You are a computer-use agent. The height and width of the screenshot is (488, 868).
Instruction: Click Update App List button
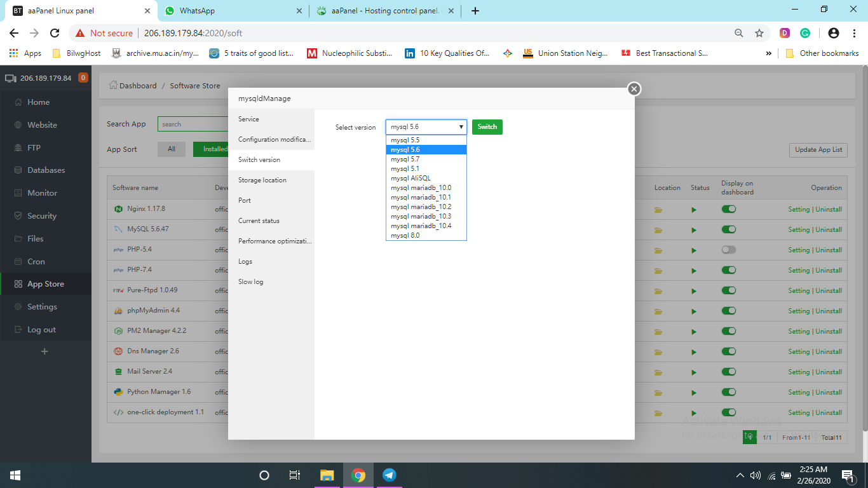pyautogui.click(x=818, y=150)
